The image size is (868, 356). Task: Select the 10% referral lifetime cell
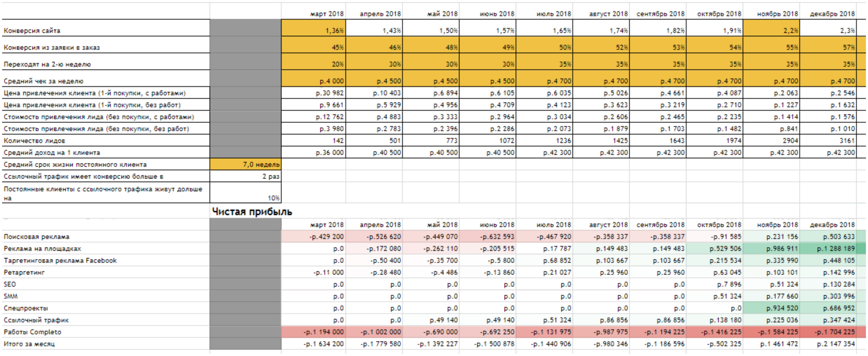245,192
